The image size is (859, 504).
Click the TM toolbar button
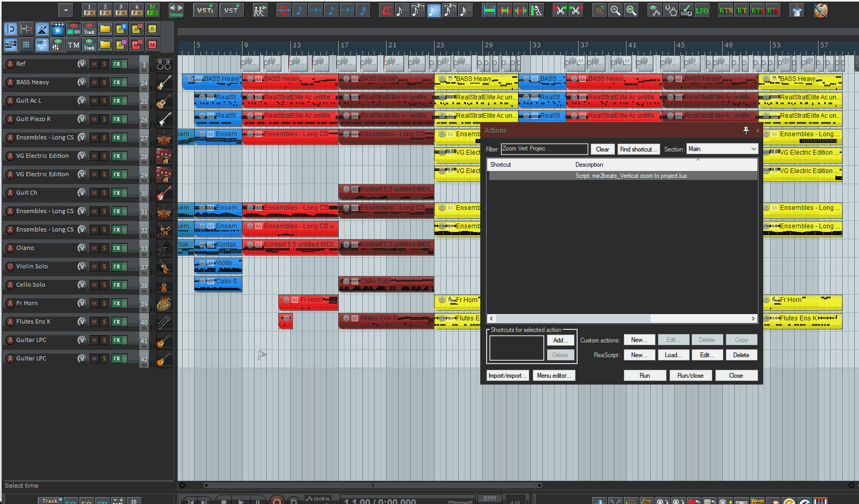click(x=74, y=45)
